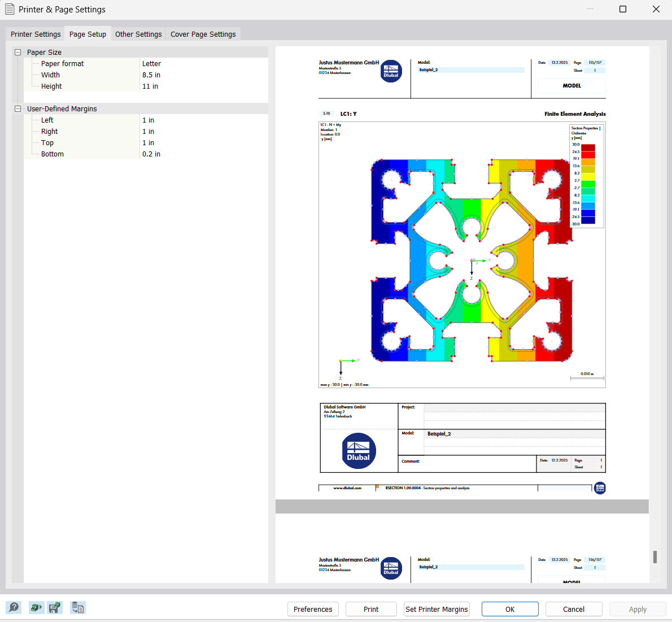The image size is (672, 622).
Task: Click the load saved configuration icon
Action: [36, 607]
